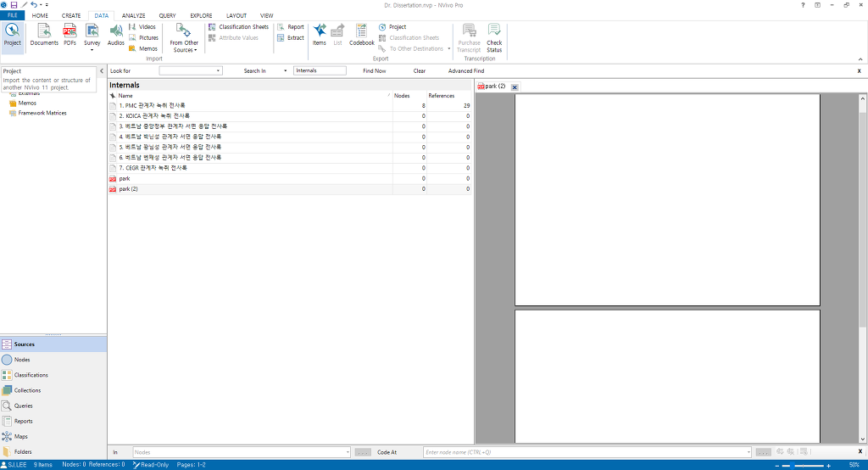
Task: Open the quick access toolbar customize arrow
Action: 47,5
